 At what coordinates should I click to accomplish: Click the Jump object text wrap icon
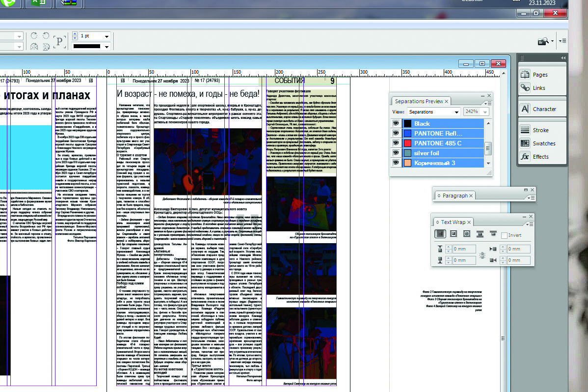pos(481,235)
